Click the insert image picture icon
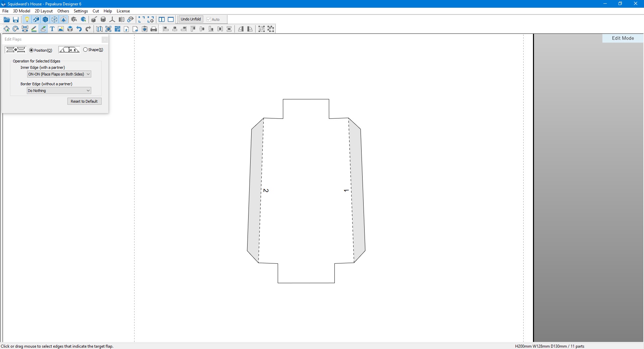Screen dimensions: 644x349 pos(61,29)
